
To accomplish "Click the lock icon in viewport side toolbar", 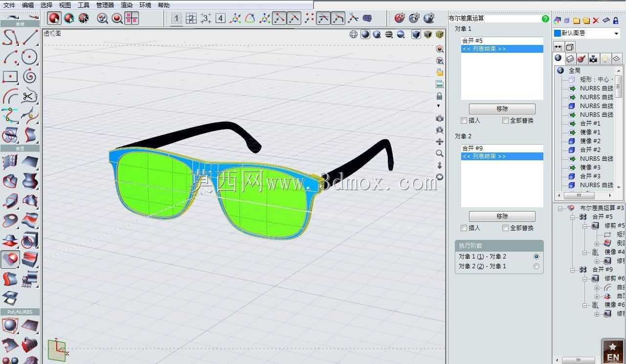I will [x=439, y=96].
